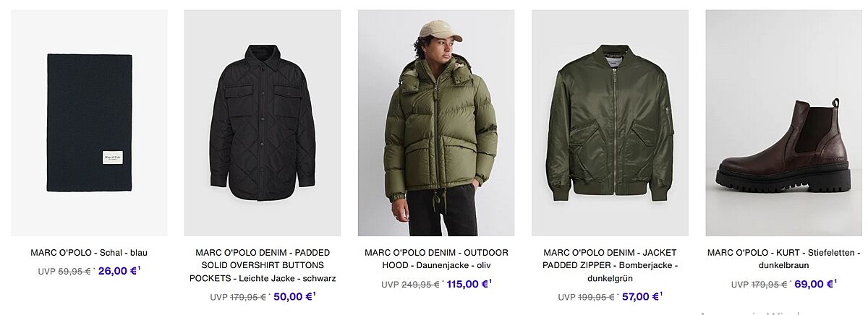
Task: Open the dark green bomber jacket image
Action: pyautogui.click(x=610, y=123)
